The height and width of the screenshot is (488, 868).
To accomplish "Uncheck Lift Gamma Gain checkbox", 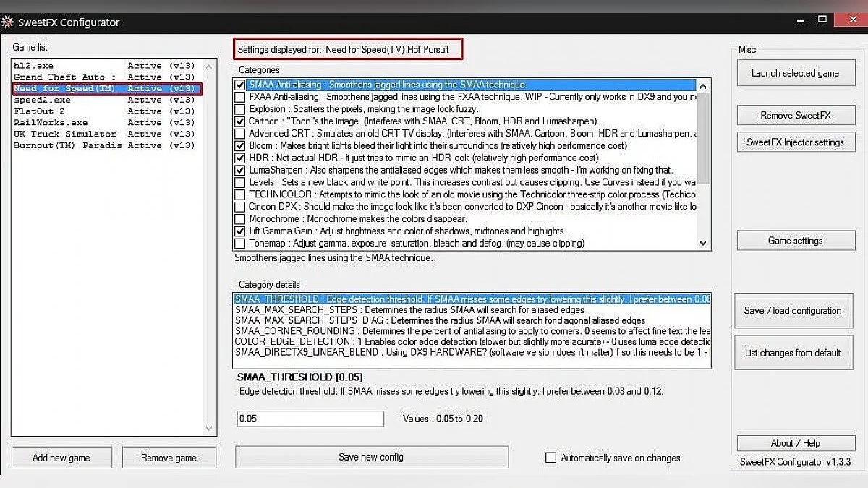I will point(240,231).
